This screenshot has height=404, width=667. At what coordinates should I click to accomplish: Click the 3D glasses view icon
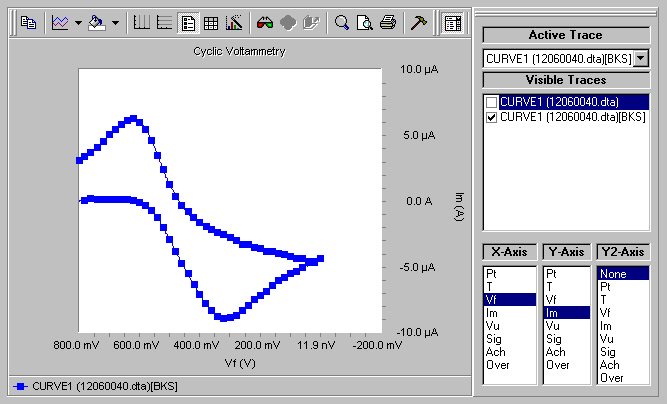[265, 23]
